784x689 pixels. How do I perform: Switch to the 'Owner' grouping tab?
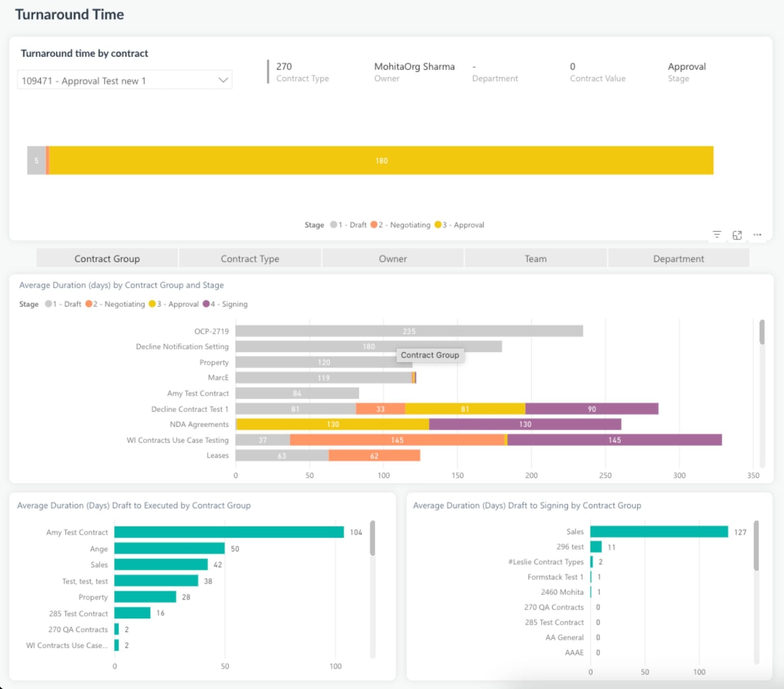click(393, 258)
